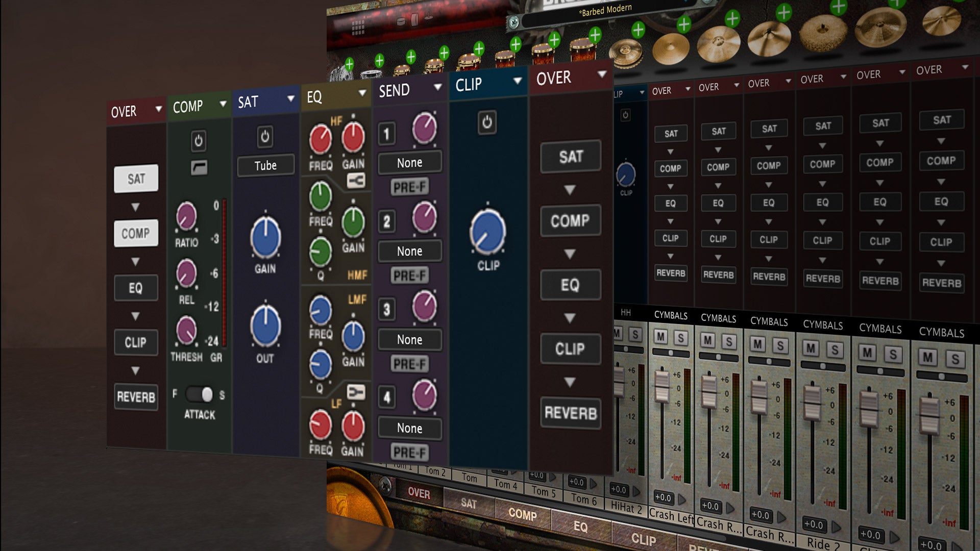Image resolution: width=980 pixels, height=551 pixels.
Task: Click the blue CLIP amount knob
Action: [x=487, y=231]
